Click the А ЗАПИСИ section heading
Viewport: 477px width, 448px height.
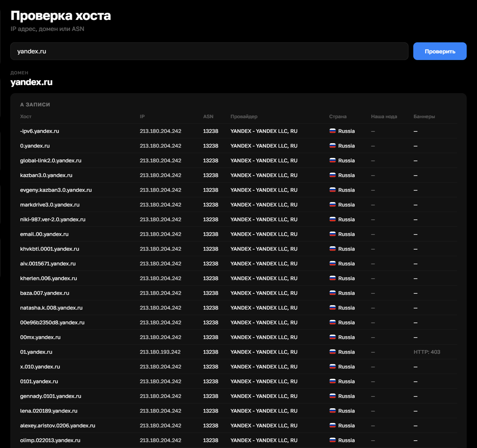[x=35, y=105]
